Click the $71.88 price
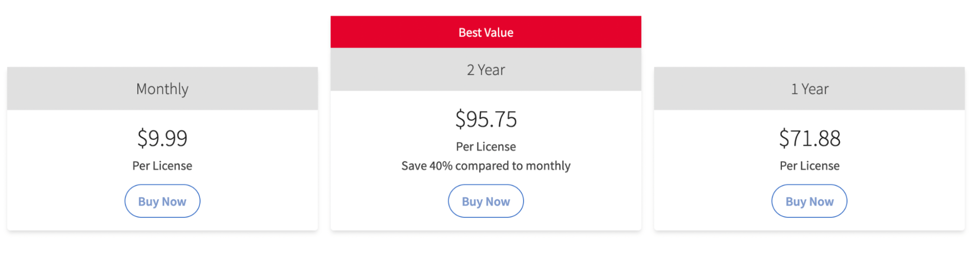 pyautogui.click(x=809, y=139)
